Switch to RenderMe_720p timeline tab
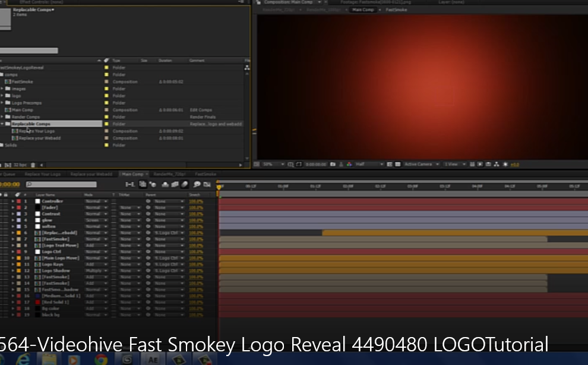588x365 pixels. coord(169,174)
